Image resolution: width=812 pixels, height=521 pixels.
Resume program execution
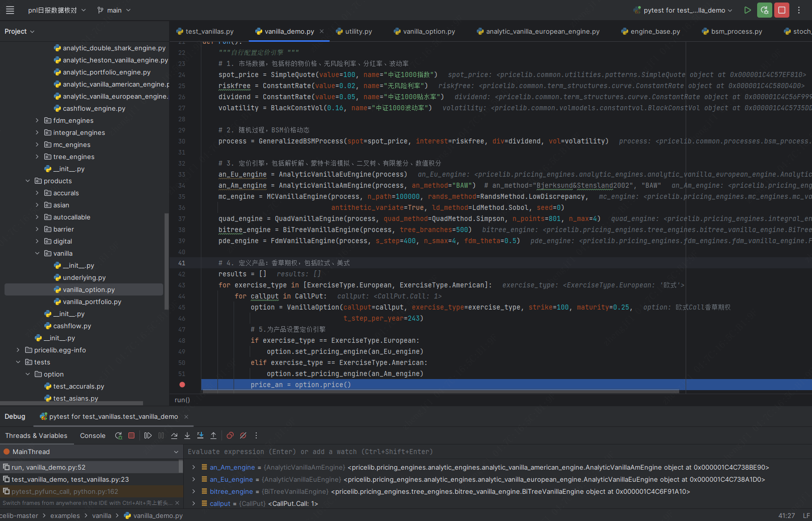[x=148, y=435]
